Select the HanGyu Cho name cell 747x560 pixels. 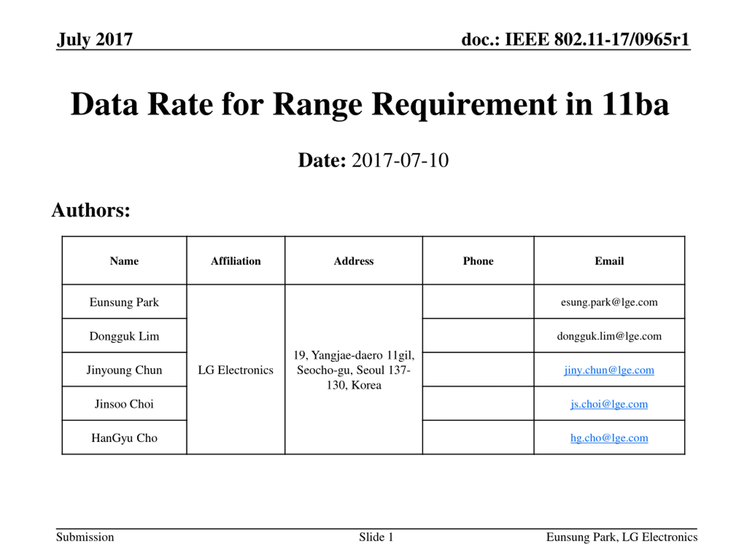tap(124, 437)
